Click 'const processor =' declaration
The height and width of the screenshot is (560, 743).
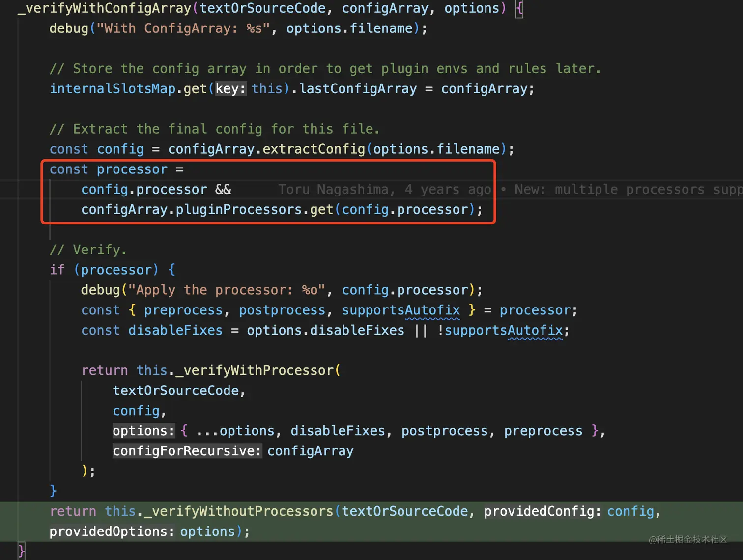pyautogui.click(x=116, y=169)
